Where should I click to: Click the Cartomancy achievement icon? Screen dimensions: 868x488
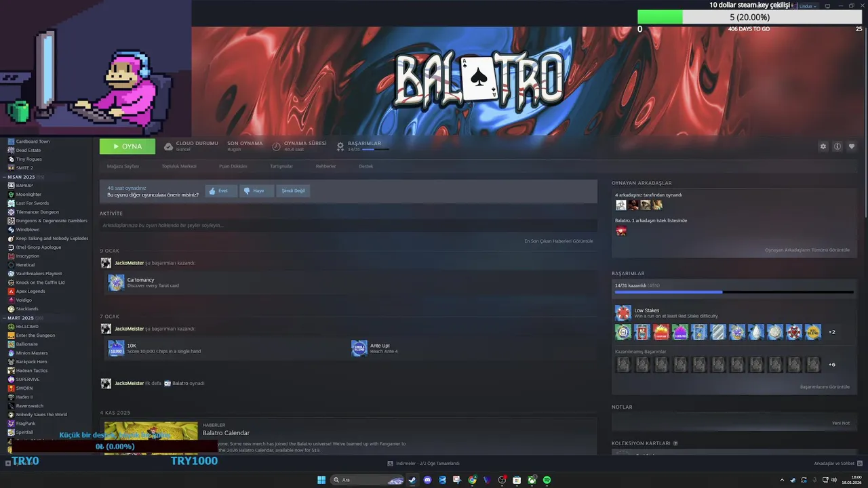[x=116, y=283]
